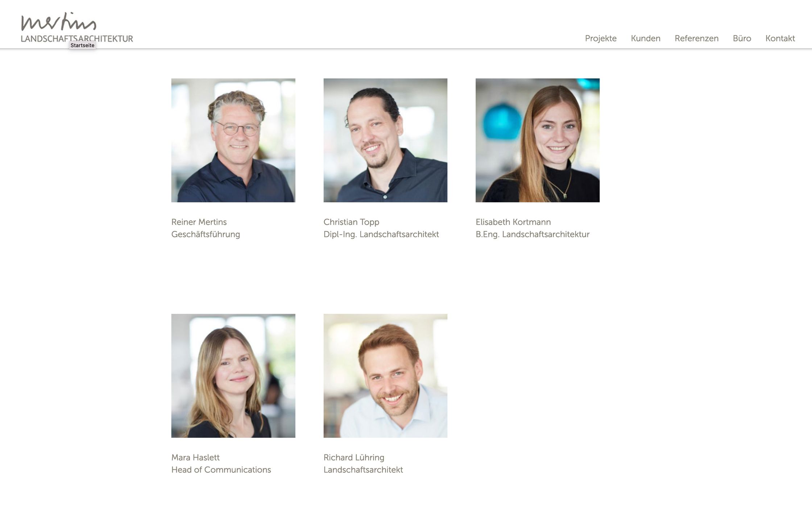Select the name Reiner Mertins
The image size is (812, 511).
(x=199, y=222)
